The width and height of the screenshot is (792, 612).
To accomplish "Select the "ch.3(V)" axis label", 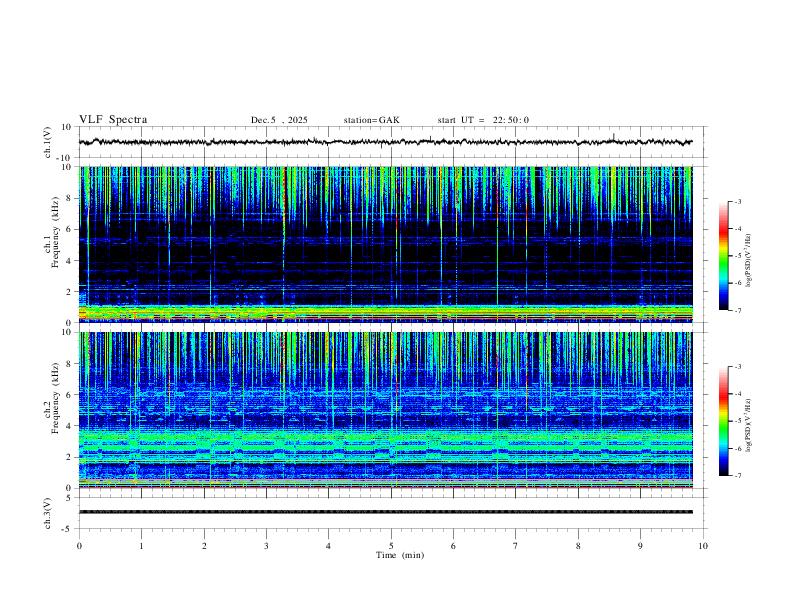I will (x=48, y=513).
